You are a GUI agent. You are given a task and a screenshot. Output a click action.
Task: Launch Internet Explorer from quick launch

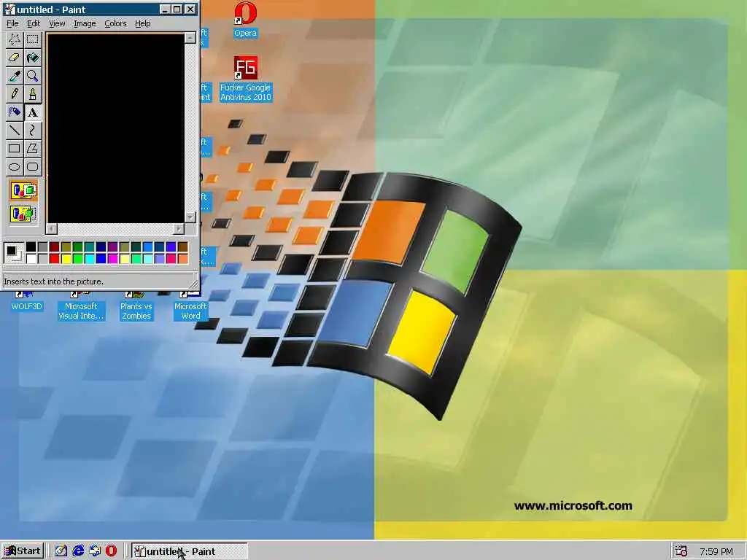78,551
